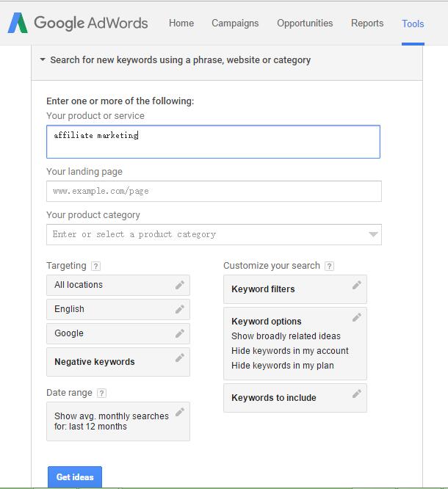Click the Date range help icon
The image size is (448, 489).
(x=101, y=393)
